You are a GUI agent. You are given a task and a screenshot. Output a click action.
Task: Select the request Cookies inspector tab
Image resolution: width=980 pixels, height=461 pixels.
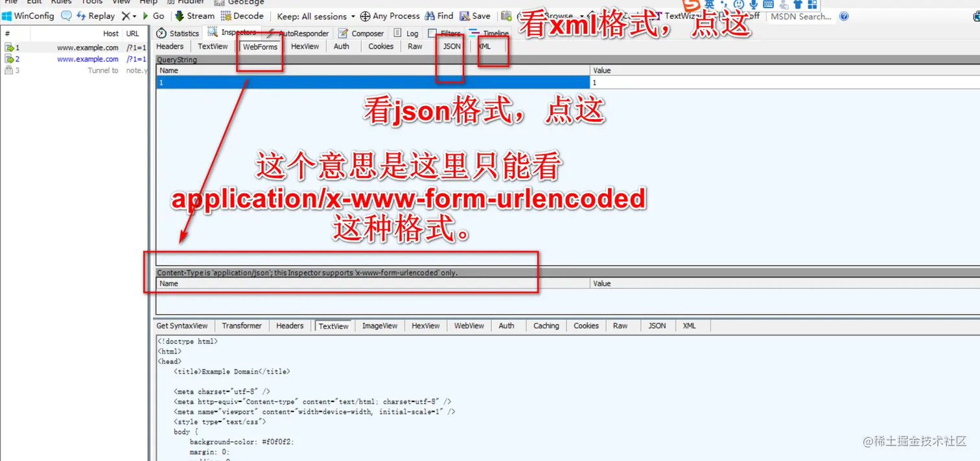tap(381, 47)
